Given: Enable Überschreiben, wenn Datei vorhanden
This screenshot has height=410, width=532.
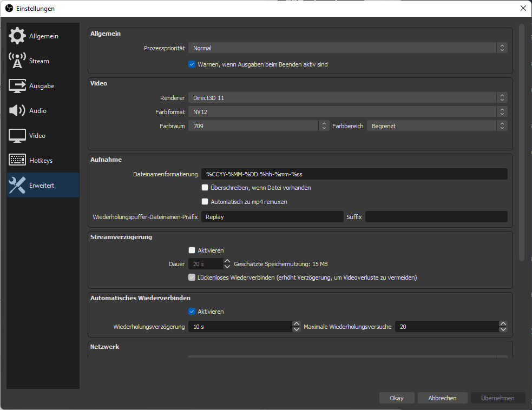Looking at the screenshot, I should tap(205, 188).
